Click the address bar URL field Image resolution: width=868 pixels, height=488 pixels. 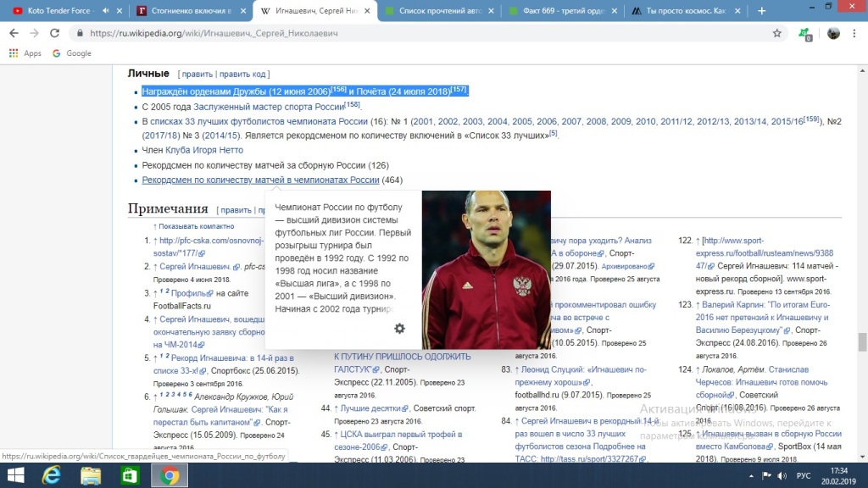pos(426,33)
